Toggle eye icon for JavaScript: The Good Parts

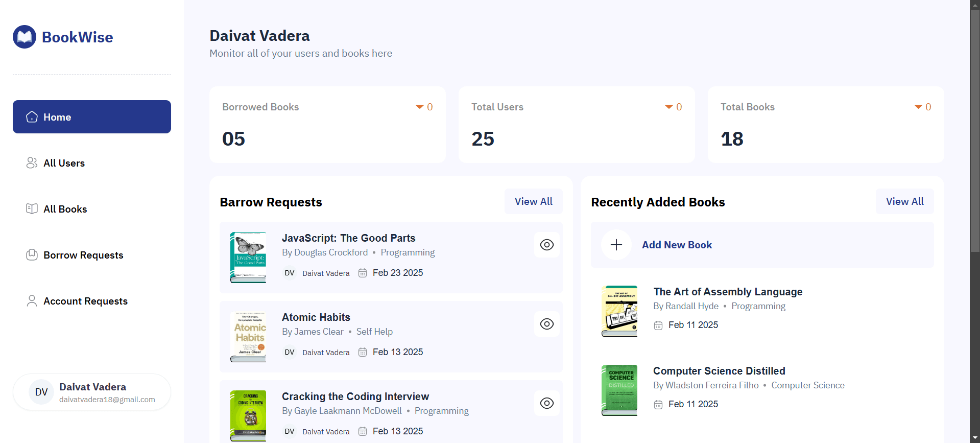pyautogui.click(x=547, y=245)
